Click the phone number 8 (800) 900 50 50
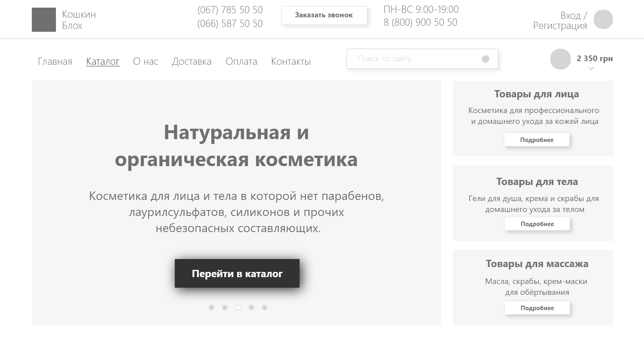 tap(420, 23)
